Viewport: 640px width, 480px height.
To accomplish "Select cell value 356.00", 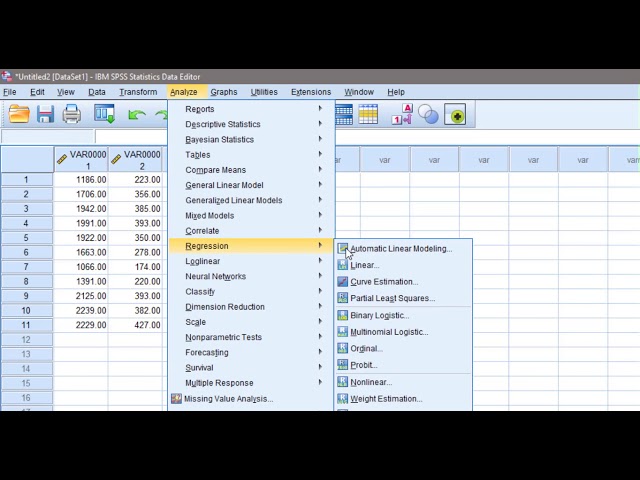I will (136, 194).
